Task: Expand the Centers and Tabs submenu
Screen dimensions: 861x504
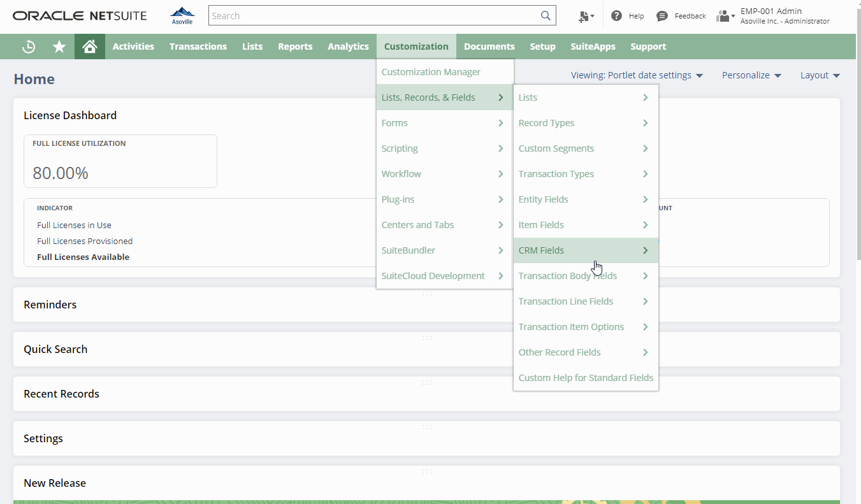Action: (445, 225)
